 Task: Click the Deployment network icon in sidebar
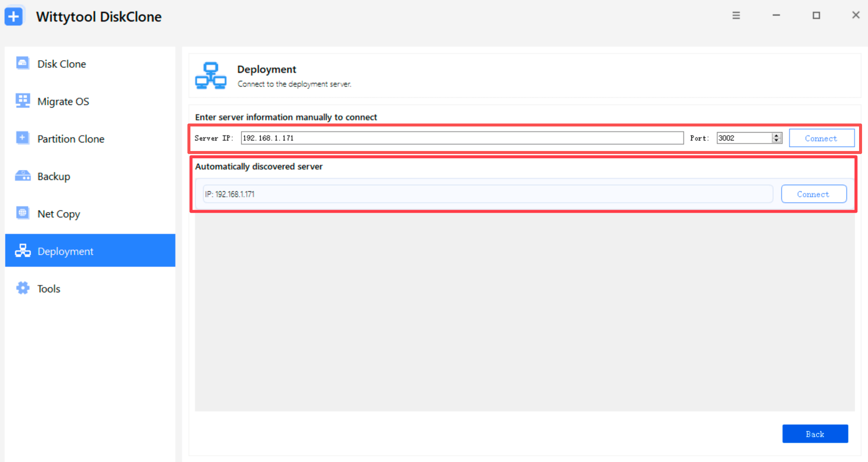point(23,251)
